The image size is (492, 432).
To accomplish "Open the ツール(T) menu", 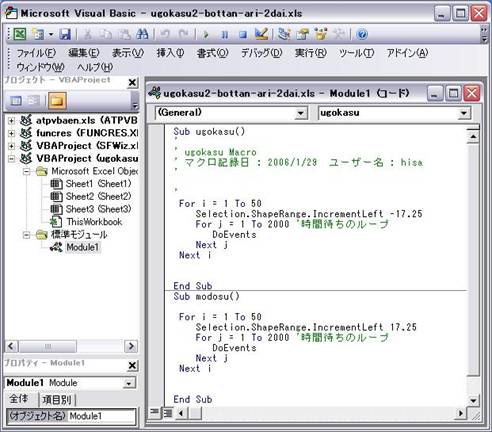I will 356,53.
